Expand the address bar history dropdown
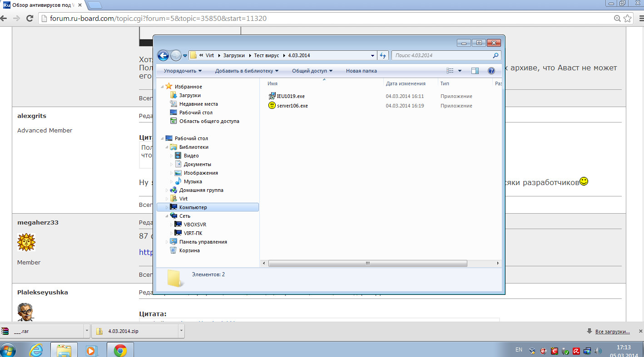The width and height of the screenshot is (644, 357). tap(372, 55)
